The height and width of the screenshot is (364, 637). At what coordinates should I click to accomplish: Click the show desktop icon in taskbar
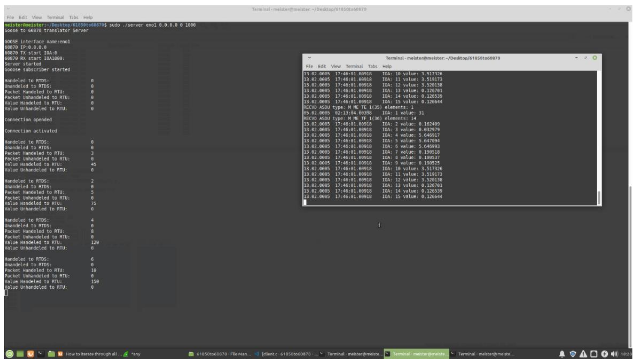click(20, 354)
